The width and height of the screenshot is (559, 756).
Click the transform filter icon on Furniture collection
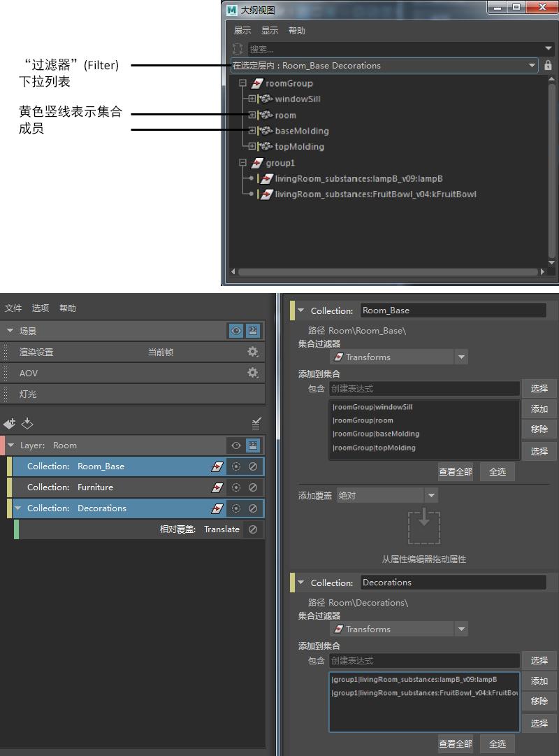[x=217, y=487]
